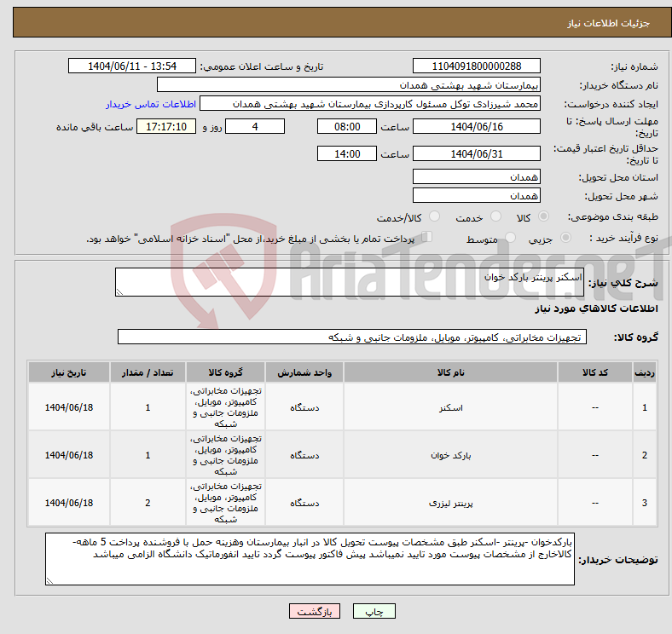Screen dimensions: 672x634
Task: Click the تاریخ نیاز column header
Action: pos(69,372)
